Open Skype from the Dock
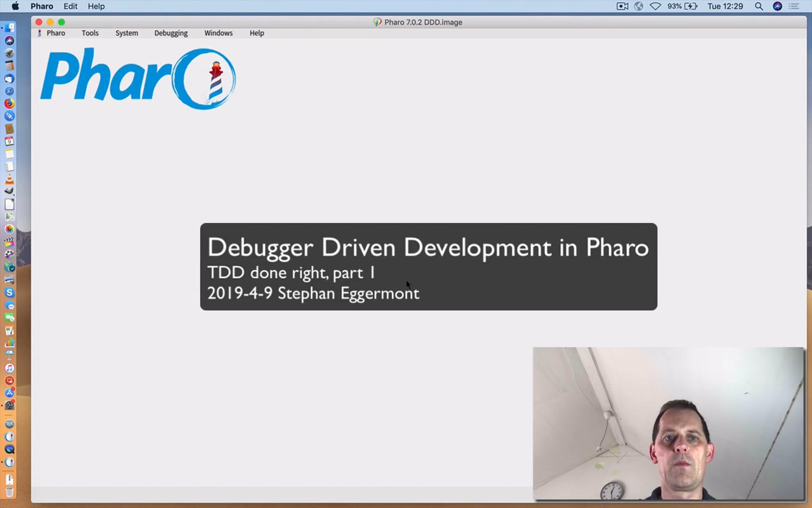This screenshot has width=812, height=508. 9,293
